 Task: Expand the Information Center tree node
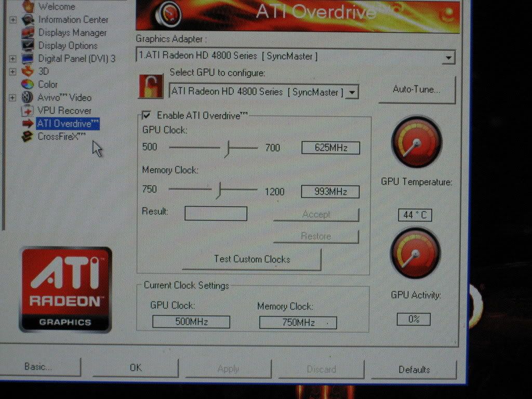13,20
